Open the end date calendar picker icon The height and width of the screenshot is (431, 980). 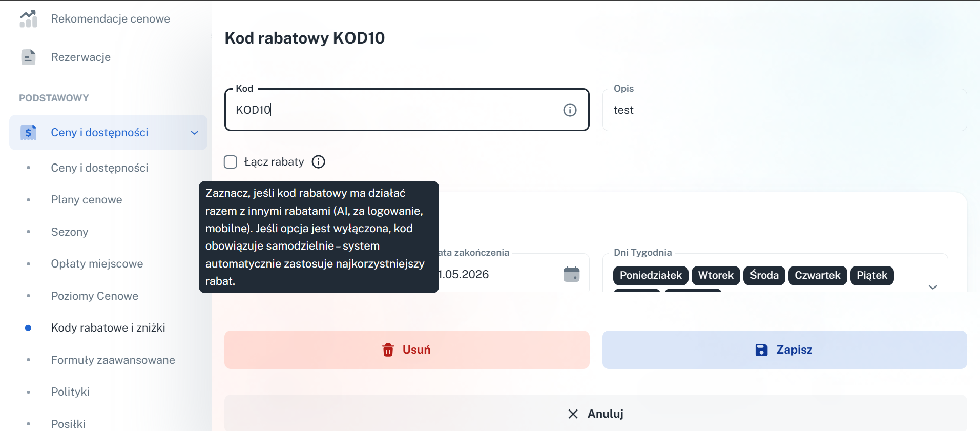[571, 274]
